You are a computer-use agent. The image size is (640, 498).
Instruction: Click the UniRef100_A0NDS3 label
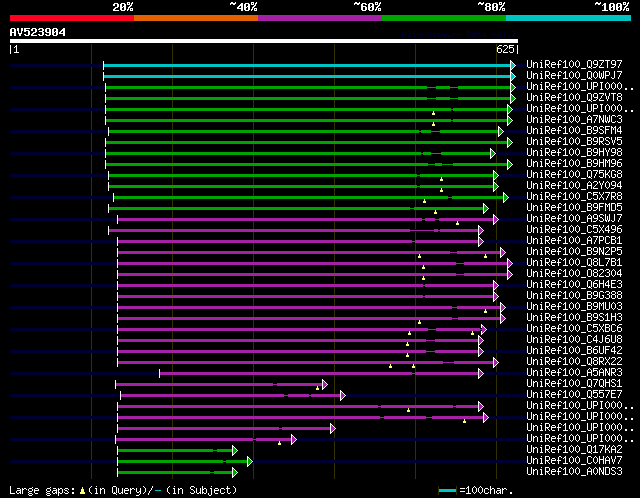pos(574,472)
